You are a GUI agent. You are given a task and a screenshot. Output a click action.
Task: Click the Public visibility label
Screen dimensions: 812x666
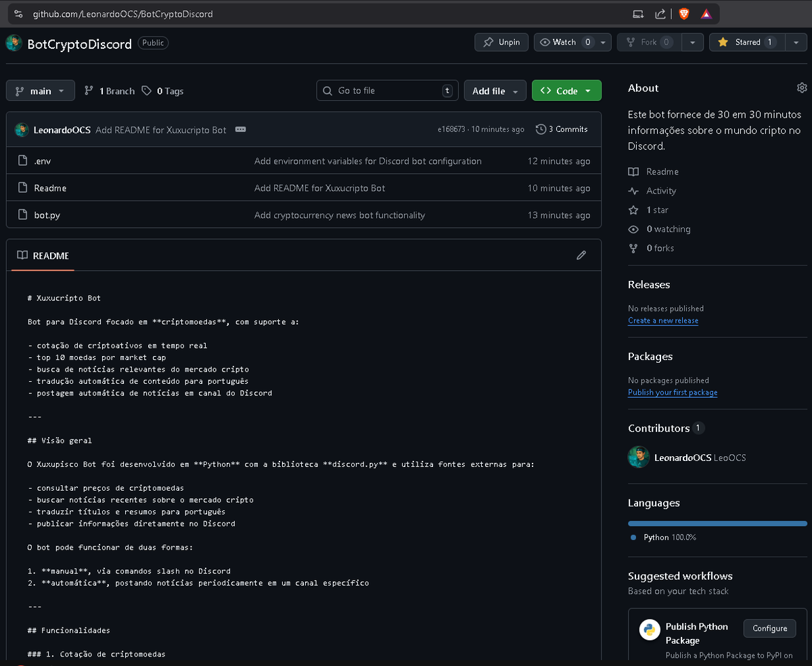pyautogui.click(x=153, y=43)
